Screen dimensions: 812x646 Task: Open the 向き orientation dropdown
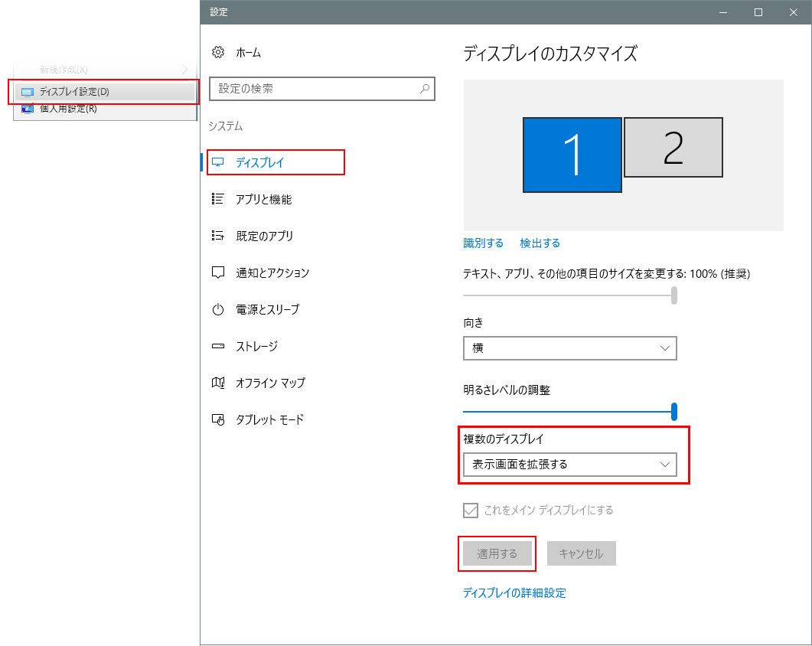569,348
